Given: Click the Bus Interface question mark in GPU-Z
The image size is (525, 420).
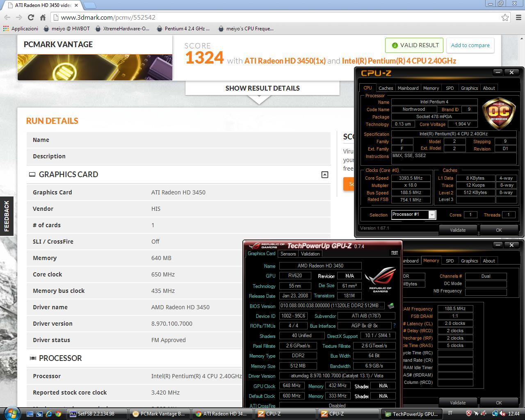Looking at the screenshot, I should point(394,326).
